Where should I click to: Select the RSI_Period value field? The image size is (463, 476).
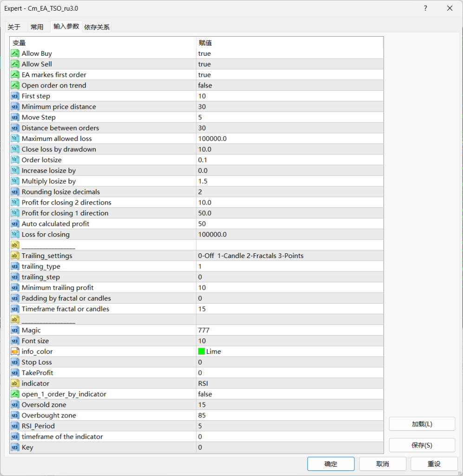click(x=289, y=426)
